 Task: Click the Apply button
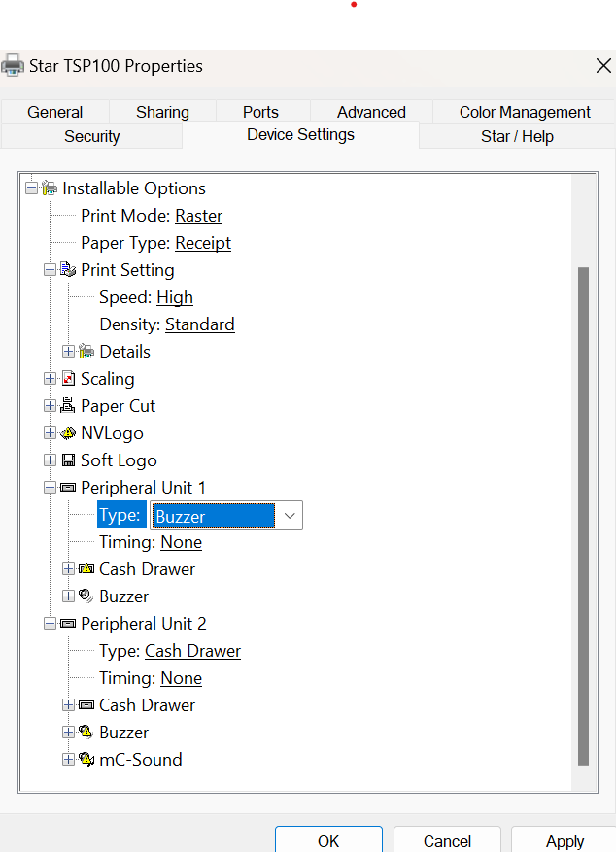565,840
